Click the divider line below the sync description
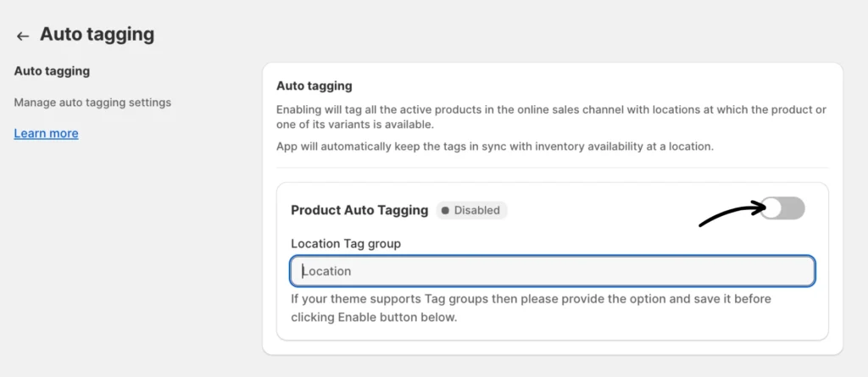The image size is (868, 377). click(x=552, y=168)
